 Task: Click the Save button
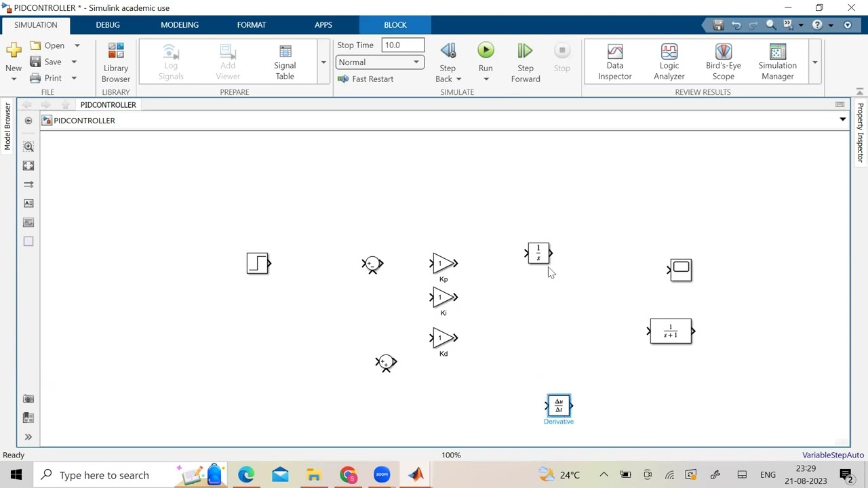pos(46,62)
